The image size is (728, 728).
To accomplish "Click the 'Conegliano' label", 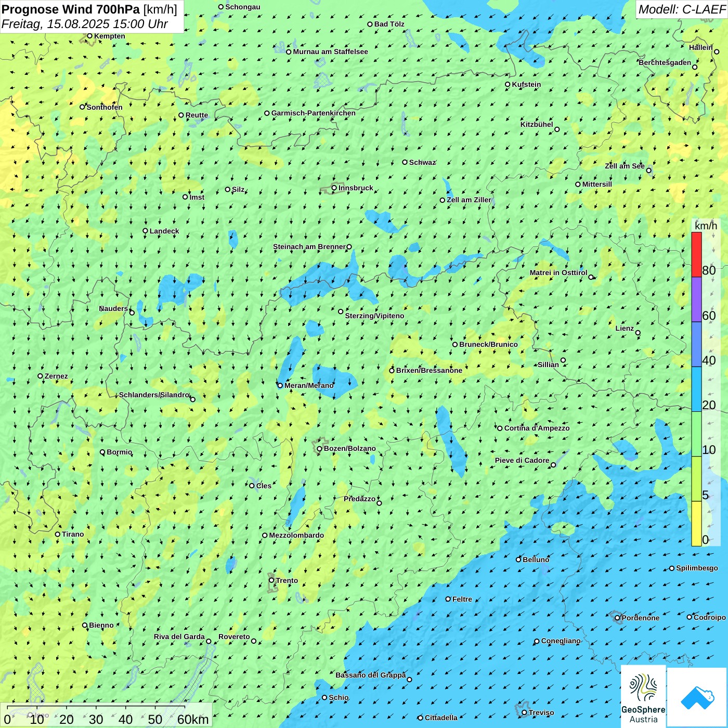I will click(561, 641).
